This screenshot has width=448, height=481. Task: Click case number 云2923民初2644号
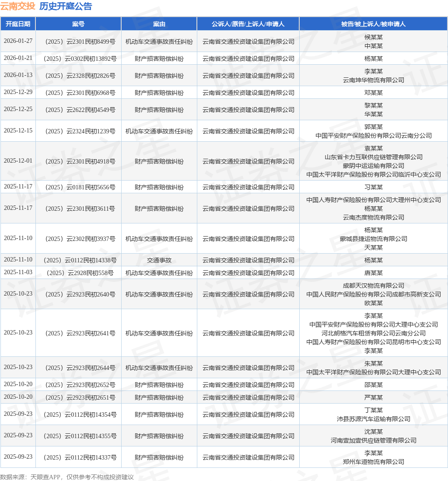point(80,367)
